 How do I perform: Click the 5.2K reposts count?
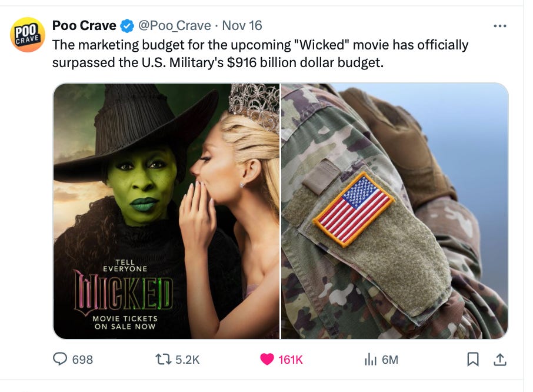187,360
